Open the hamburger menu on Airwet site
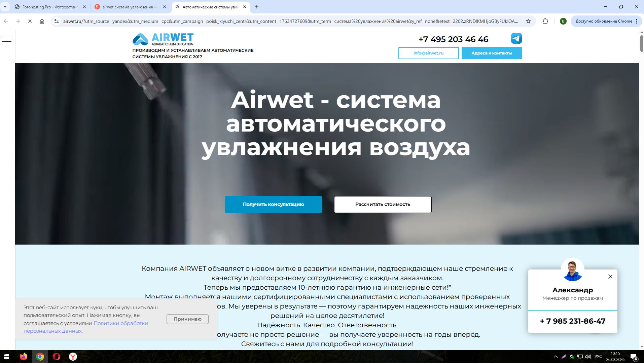The image size is (644, 363). point(7,39)
